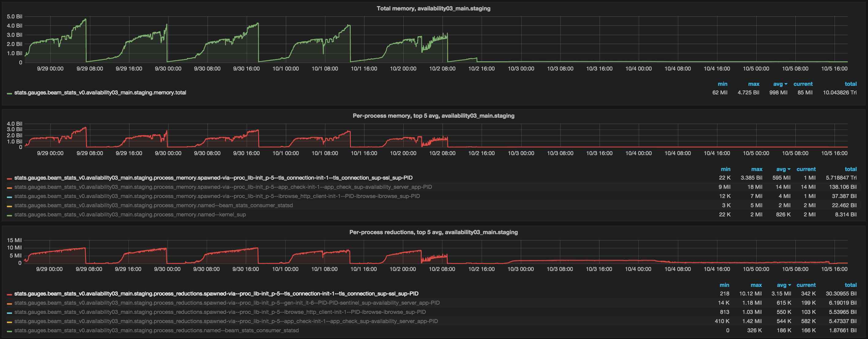
Task: Click red swatch of process_reductions tls_connection series
Action: pyautogui.click(x=9, y=295)
